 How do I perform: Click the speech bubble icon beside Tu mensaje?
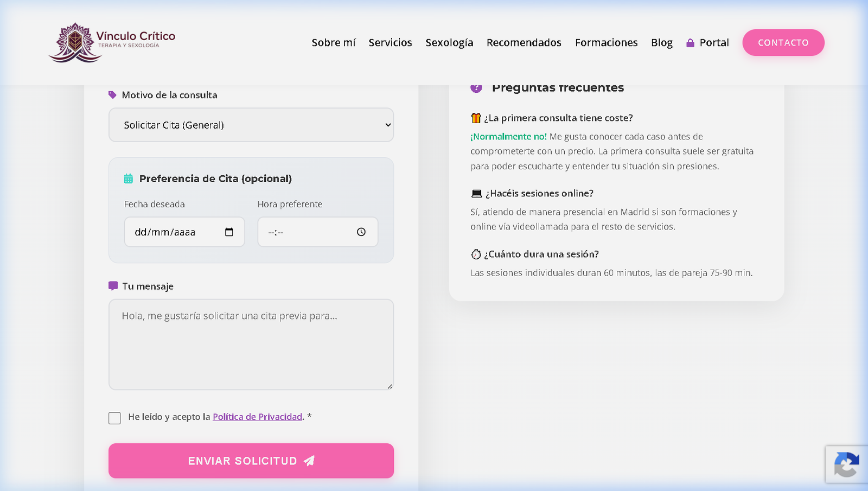click(x=113, y=286)
